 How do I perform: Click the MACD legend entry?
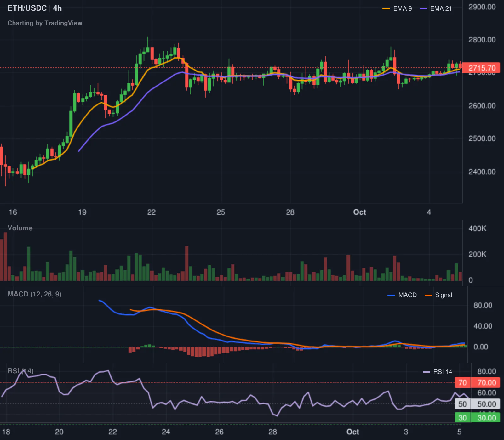402,295
